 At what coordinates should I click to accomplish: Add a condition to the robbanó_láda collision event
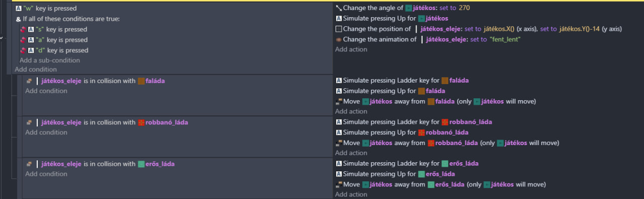tap(46, 132)
